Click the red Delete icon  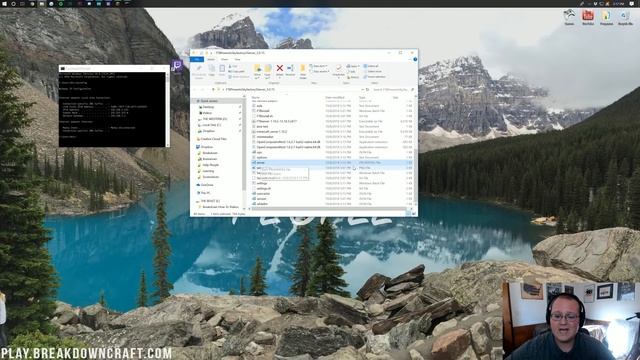(x=280, y=68)
